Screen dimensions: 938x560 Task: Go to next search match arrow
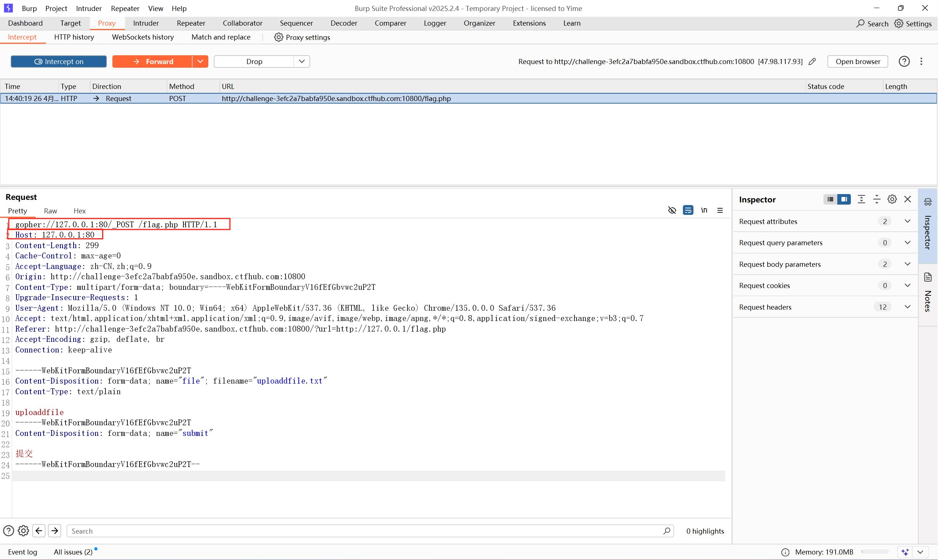[55, 531]
